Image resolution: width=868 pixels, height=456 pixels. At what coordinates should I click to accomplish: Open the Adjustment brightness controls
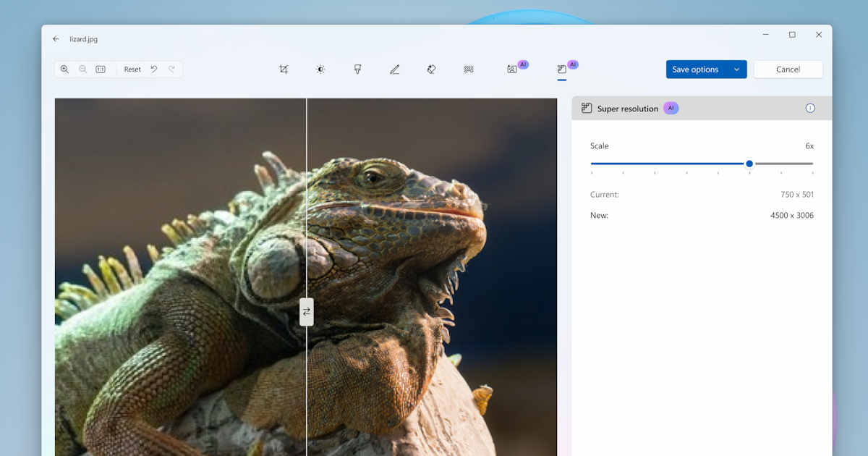click(x=320, y=69)
